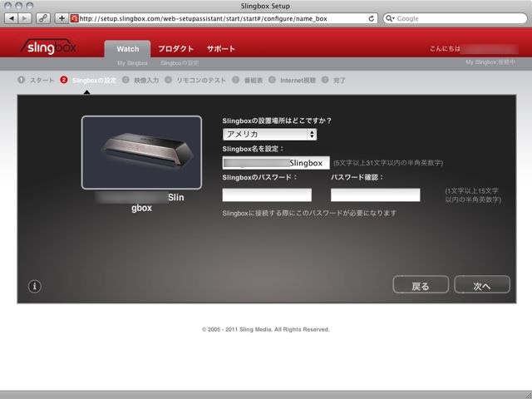Open the Watch tab
Viewport: 532px width, 399px height.
click(x=127, y=49)
